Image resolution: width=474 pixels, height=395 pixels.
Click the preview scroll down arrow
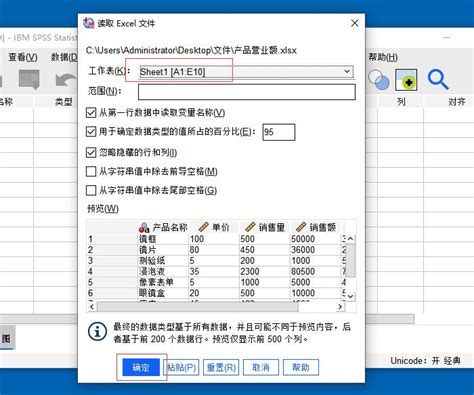tap(350, 296)
